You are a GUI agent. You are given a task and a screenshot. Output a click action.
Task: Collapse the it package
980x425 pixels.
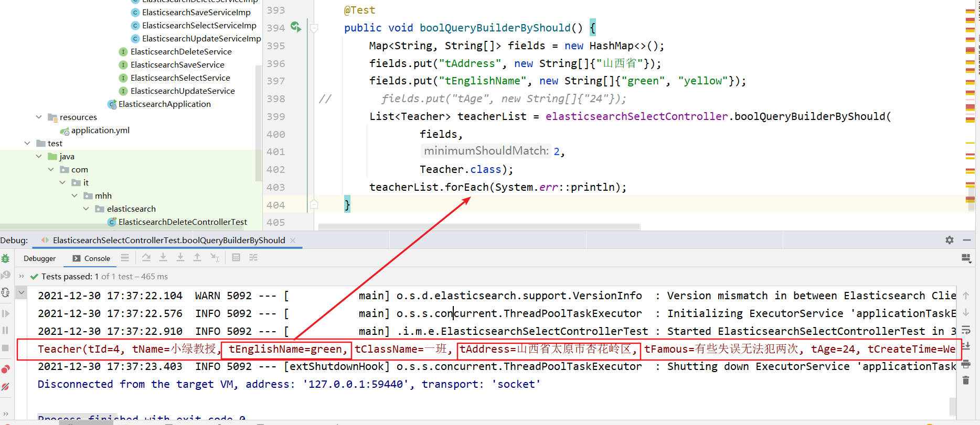pos(62,182)
